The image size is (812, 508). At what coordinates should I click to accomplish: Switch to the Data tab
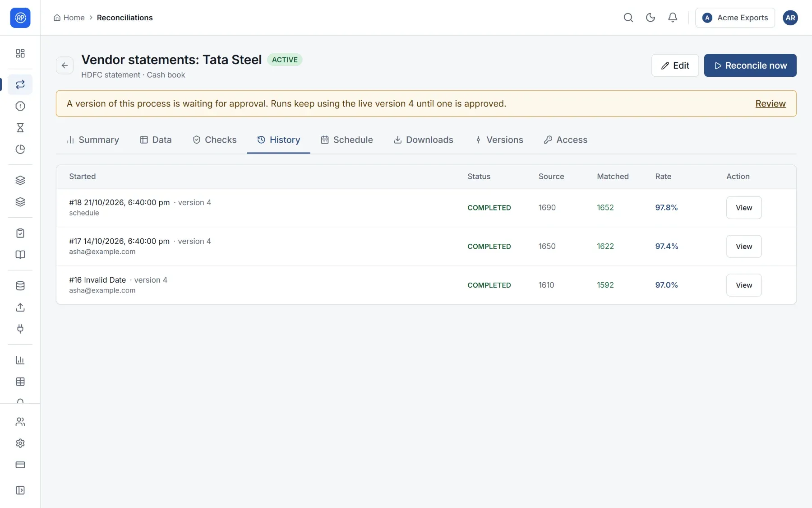click(x=156, y=140)
